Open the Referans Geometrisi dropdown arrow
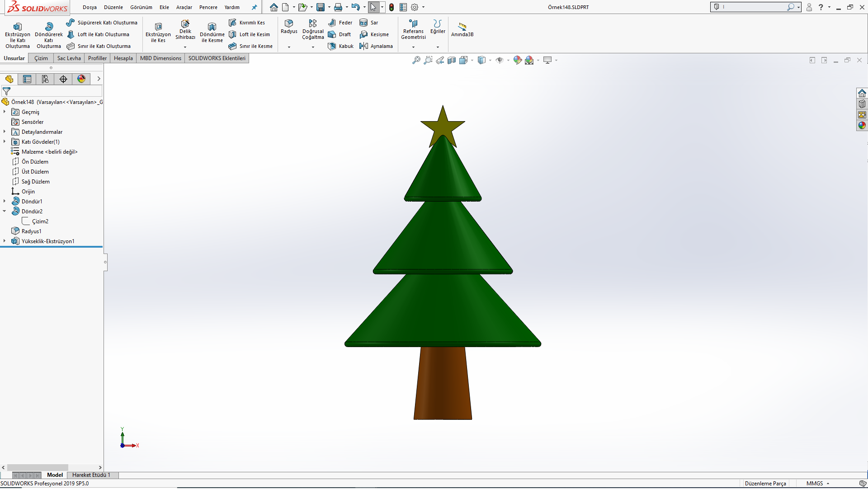This screenshot has height=489, width=868. (413, 47)
